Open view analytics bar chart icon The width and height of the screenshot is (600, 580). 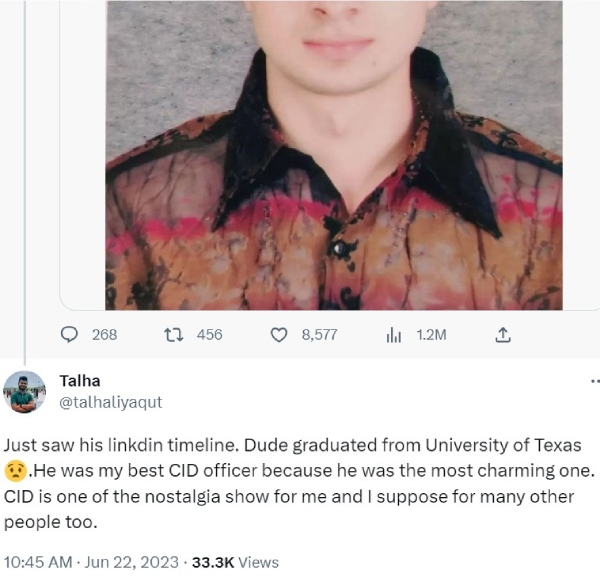393,335
